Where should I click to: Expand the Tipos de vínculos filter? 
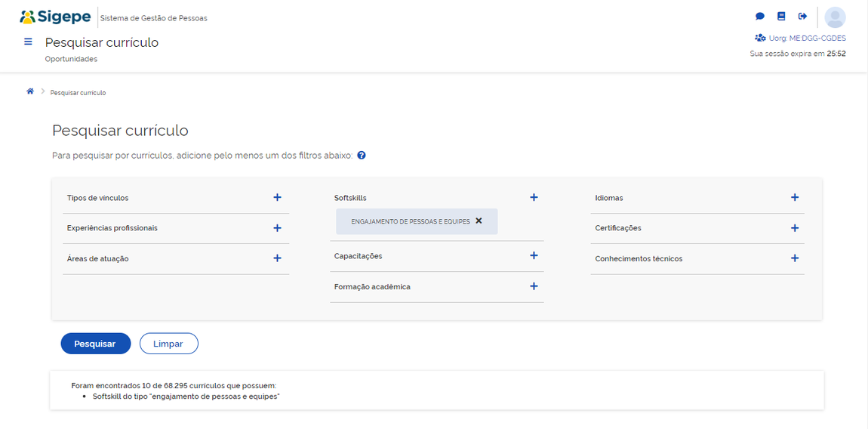(277, 197)
